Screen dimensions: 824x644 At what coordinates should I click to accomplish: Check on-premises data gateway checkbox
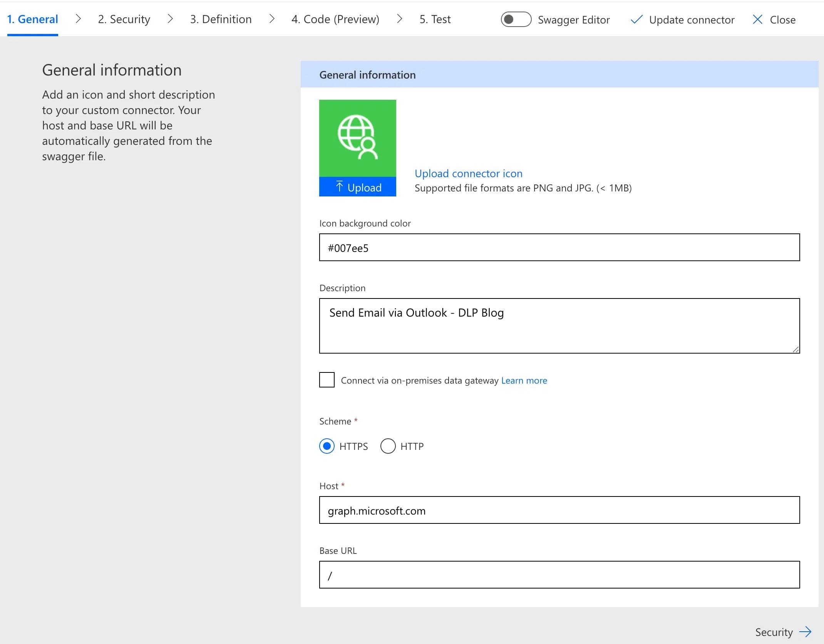[x=327, y=380]
